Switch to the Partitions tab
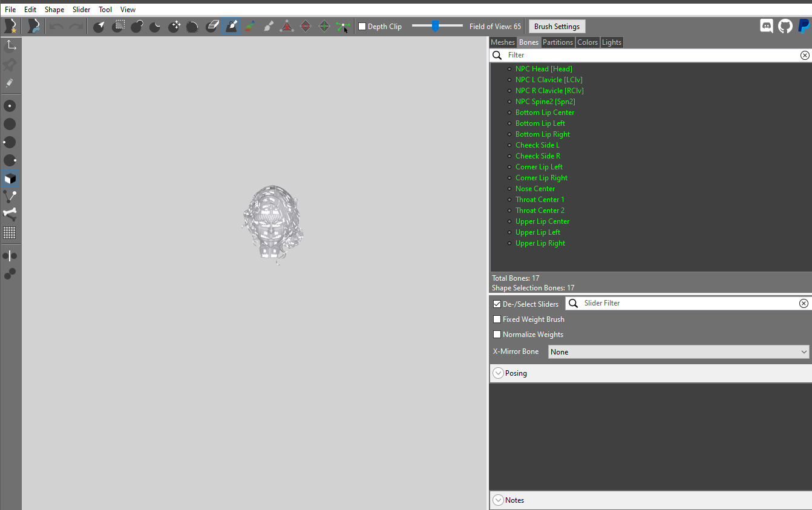Viewport: 812px width, 510px height. coord(558,42)
